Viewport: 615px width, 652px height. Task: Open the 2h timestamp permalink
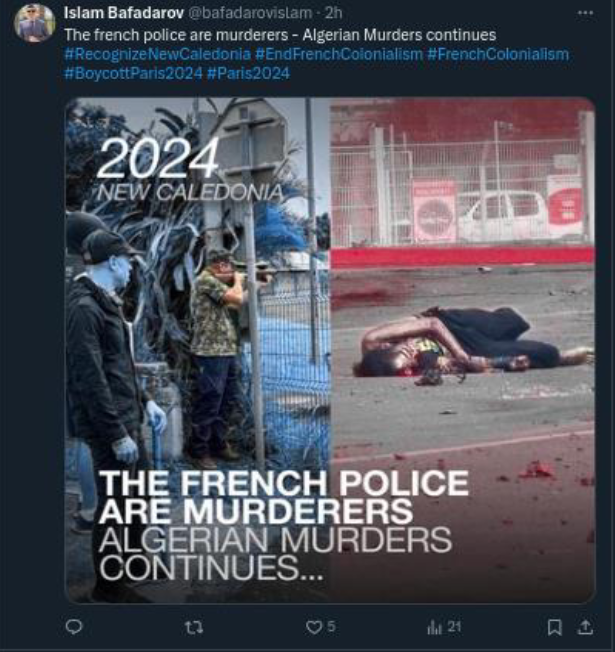click(x=333, y=13)
